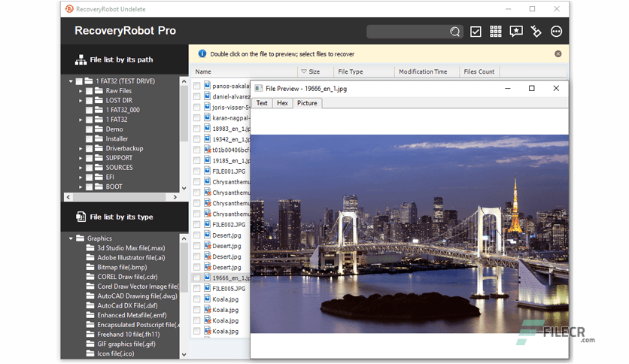Click 'File list by its type' panel header
The height and width of the screenshot is (364, 629).
125,217
